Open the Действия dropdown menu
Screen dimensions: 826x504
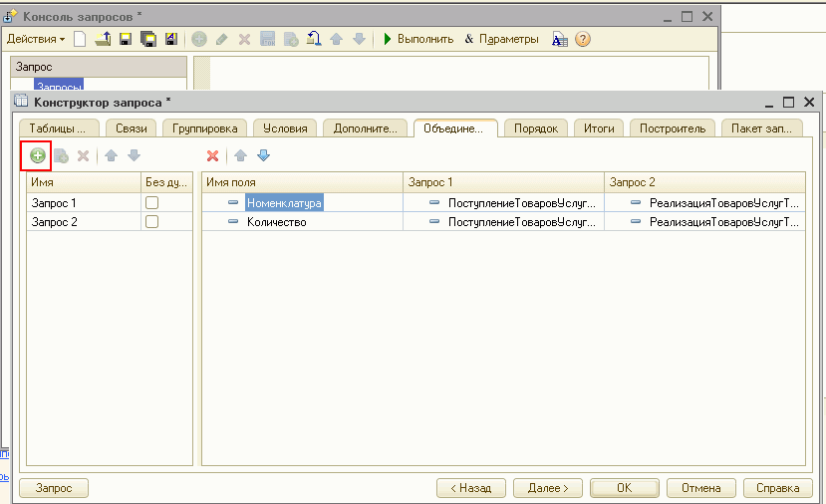pos(35,39)
